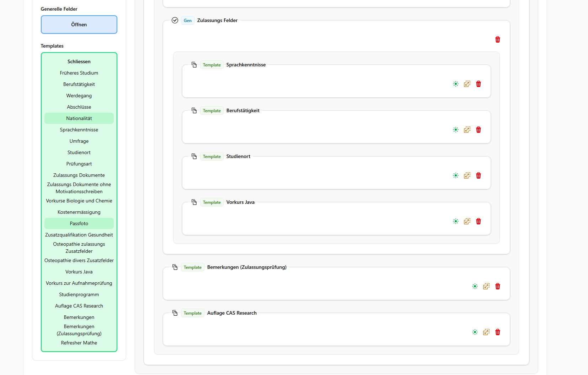Click the green sun icon for Vorkurs Java

(455, 221)
